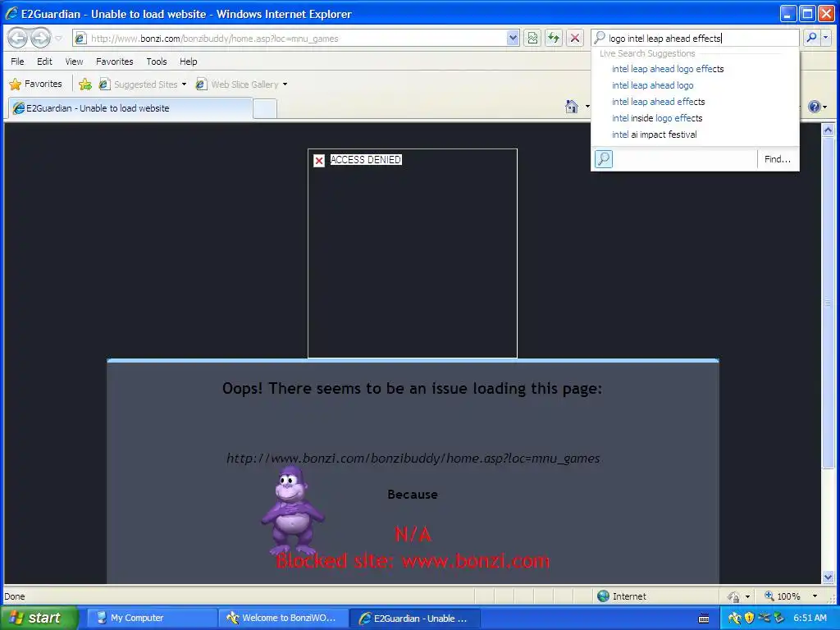Choose suggestion 'intel leap ahead logo'
Image resolution: width=840 pixels, height=630 pixels.
(x=652, y=85)
